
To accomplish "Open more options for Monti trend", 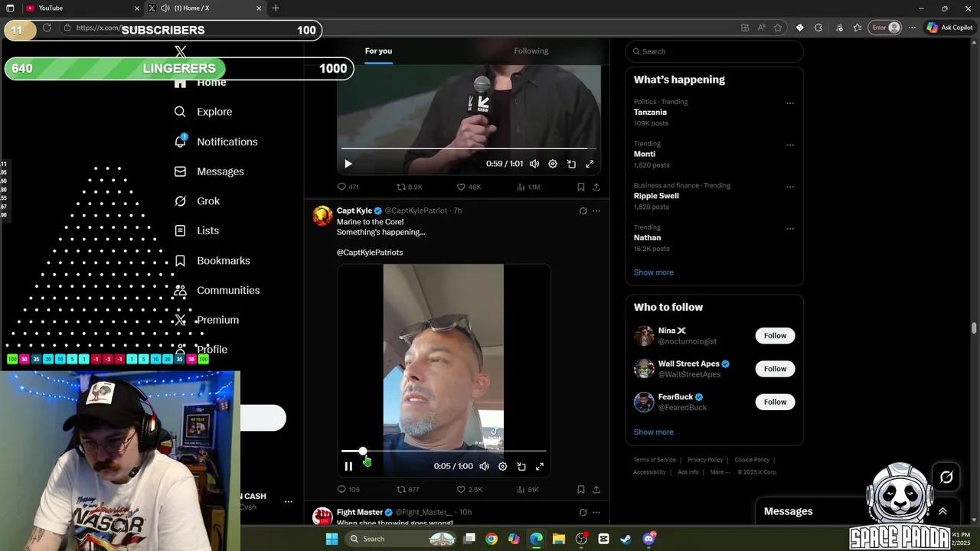I will 790,145.
